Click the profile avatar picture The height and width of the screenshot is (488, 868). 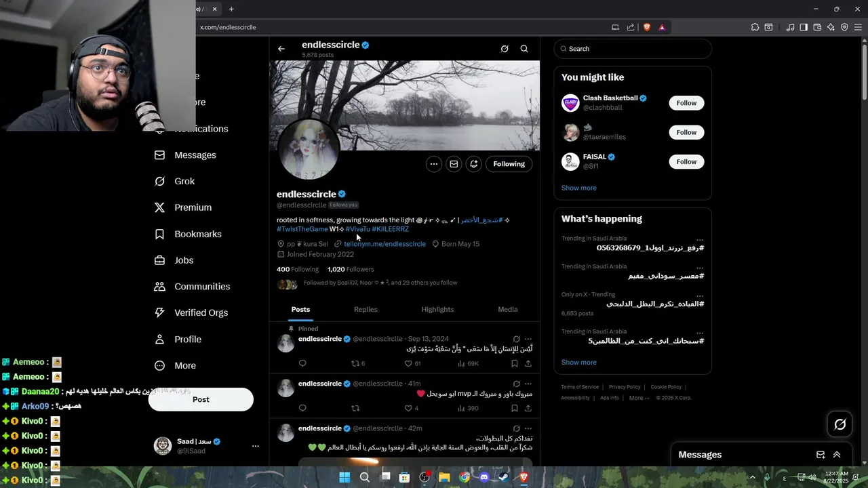coord(309,150)
